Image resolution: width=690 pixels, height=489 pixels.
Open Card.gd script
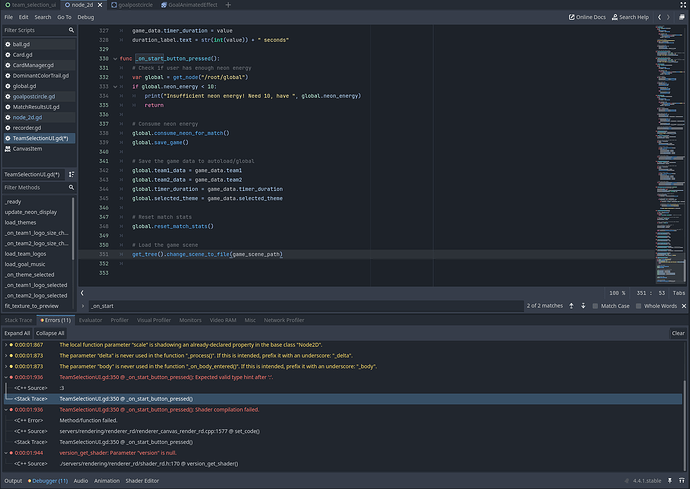39,55
